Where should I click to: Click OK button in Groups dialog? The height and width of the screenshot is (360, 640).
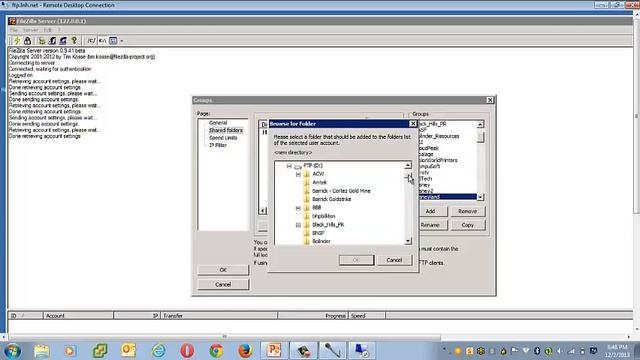[223, 270]
